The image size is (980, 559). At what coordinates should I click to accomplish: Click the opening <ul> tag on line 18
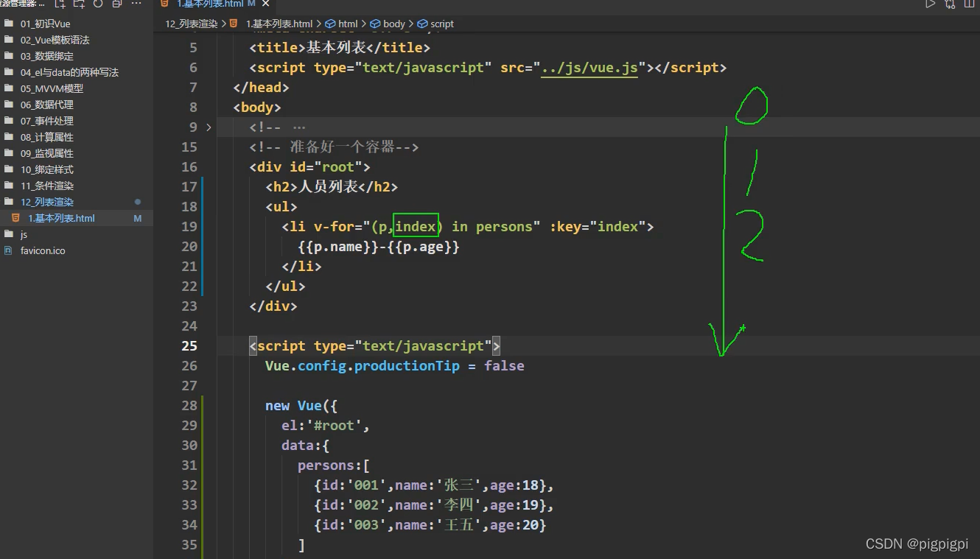tap(281, 207)
